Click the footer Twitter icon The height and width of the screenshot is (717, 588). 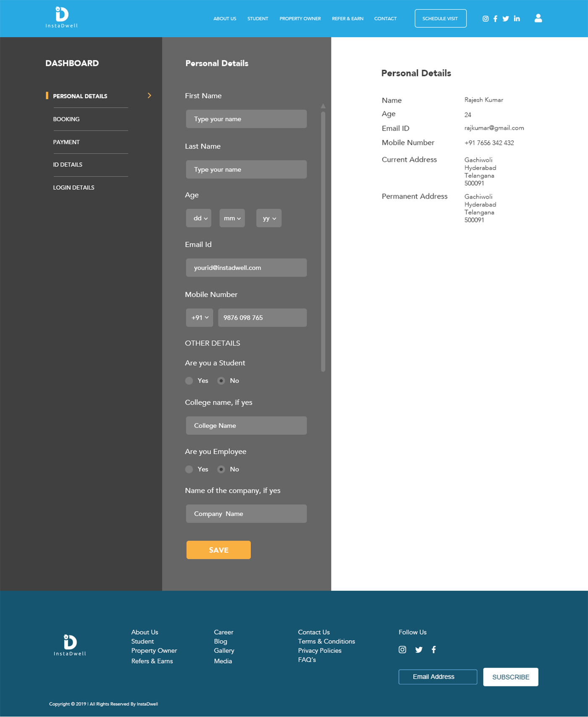419,650
